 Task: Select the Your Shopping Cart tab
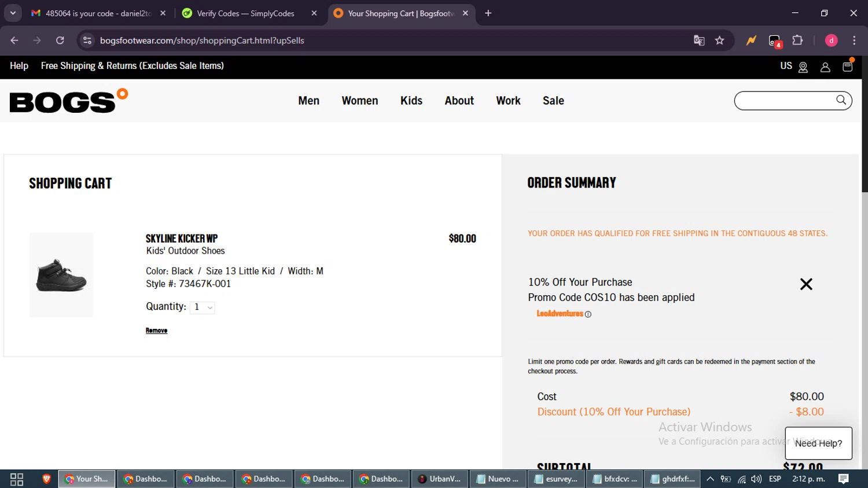[400, 13]
